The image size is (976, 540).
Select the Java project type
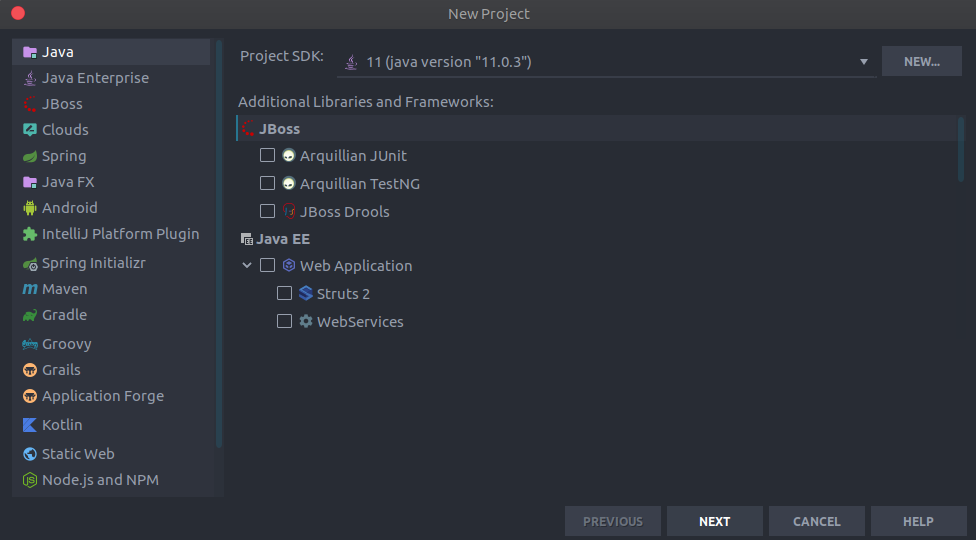[x=111, y=52]
